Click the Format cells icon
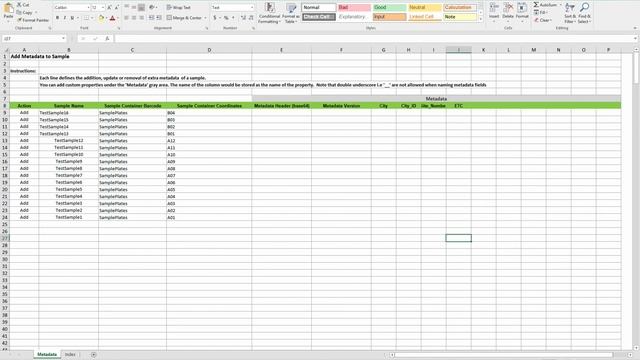Image resolution: width=640 pixels, height=360 pixels. [x=522, y=7]
